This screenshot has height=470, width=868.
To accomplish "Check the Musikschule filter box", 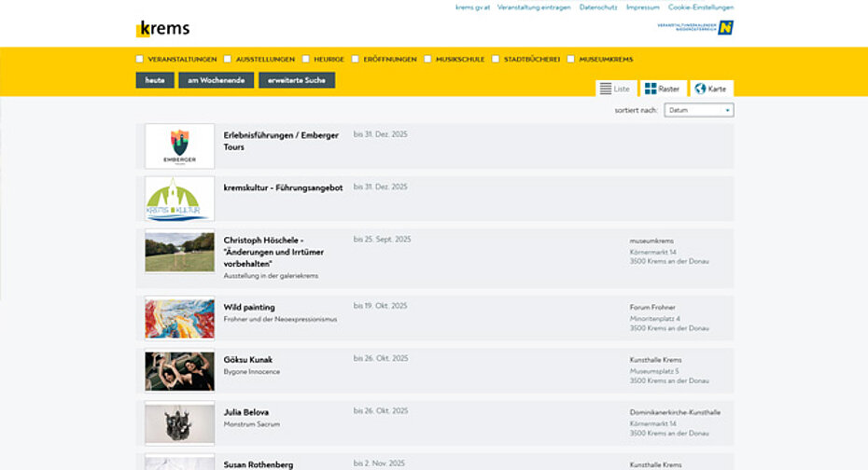I will (427, 59).
